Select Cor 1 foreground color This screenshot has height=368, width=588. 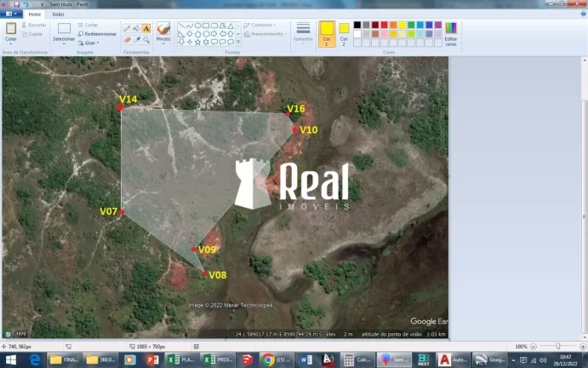tap(326, 32)
